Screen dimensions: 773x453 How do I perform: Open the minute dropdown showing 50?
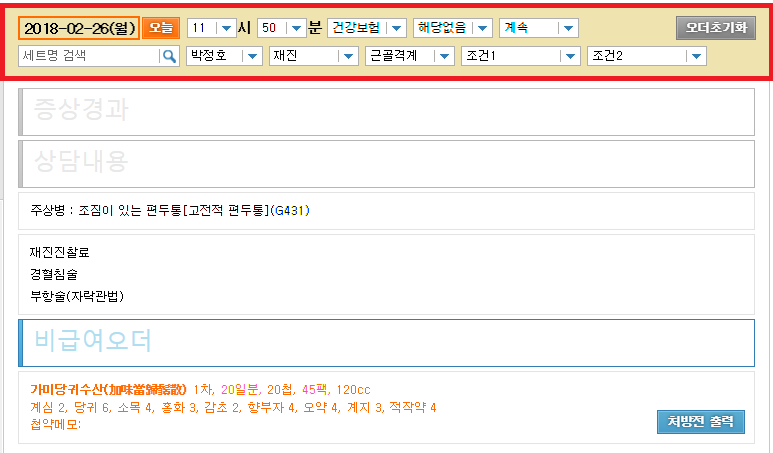(x=281, y=28)
